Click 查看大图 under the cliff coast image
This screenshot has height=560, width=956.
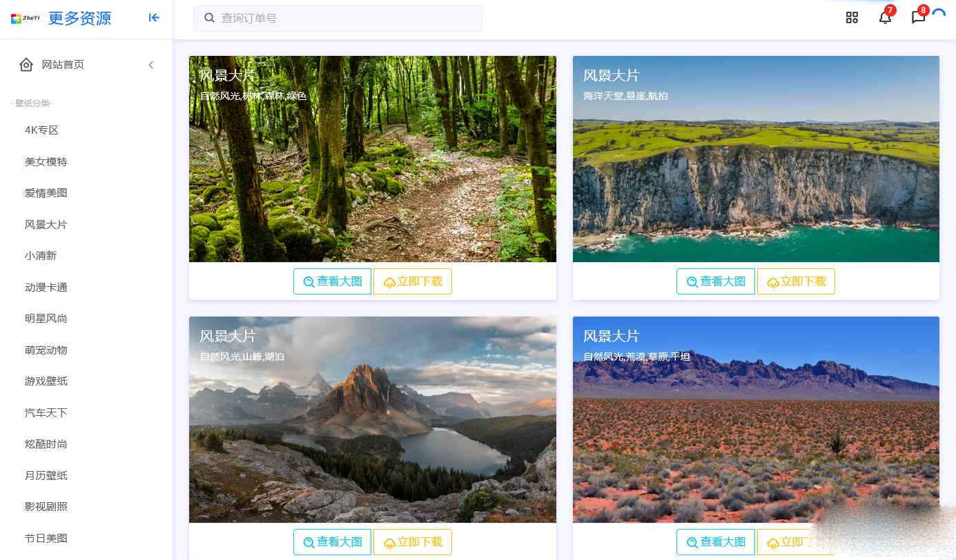point(716,281)
